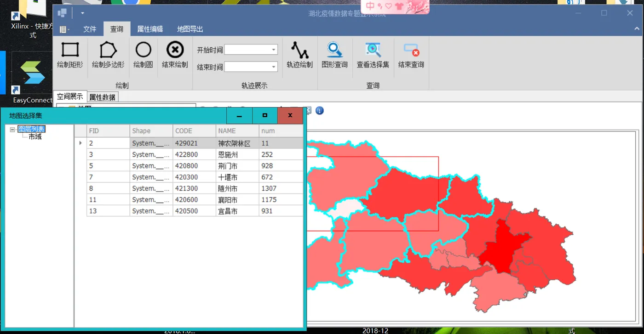Select the row for 神农架林区
This screenshot has height=334, width=644.
(x=189, y=143)
